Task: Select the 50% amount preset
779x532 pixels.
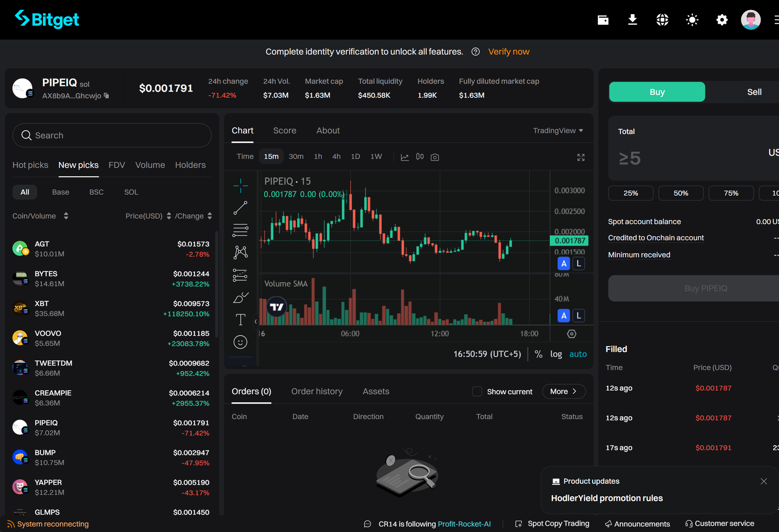Action: (681, 193)
